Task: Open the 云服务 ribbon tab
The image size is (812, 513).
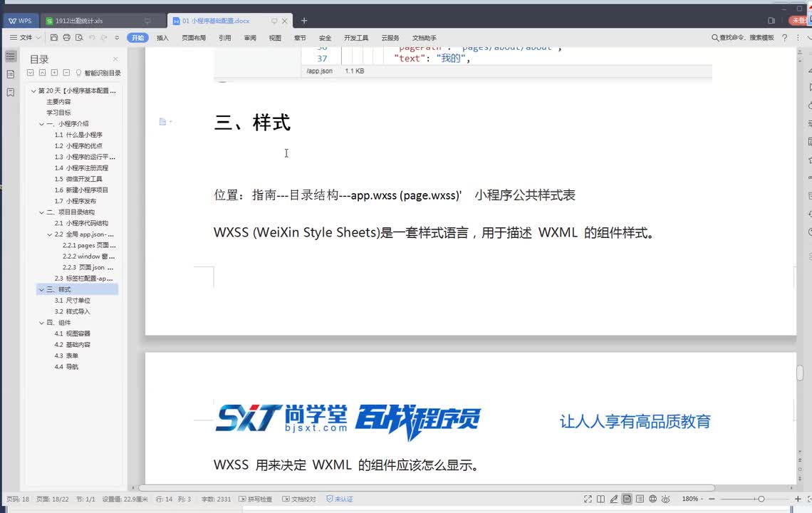Action: [x=390, y=38]
